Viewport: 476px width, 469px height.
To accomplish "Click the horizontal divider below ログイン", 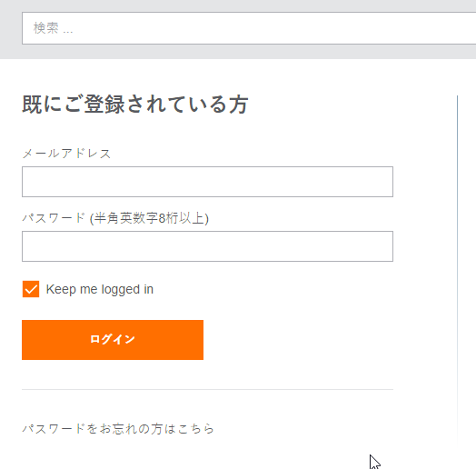I will click(x=207, y=389).
